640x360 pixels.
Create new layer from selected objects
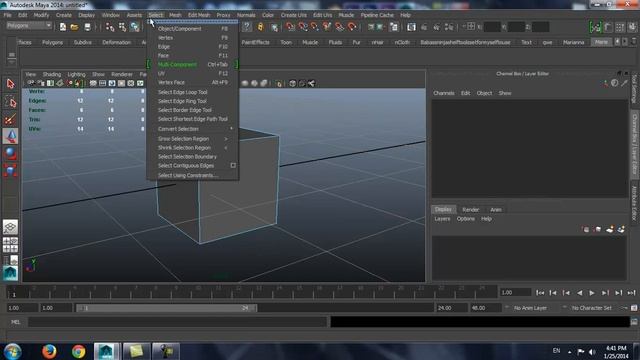(x=621, y=229)
